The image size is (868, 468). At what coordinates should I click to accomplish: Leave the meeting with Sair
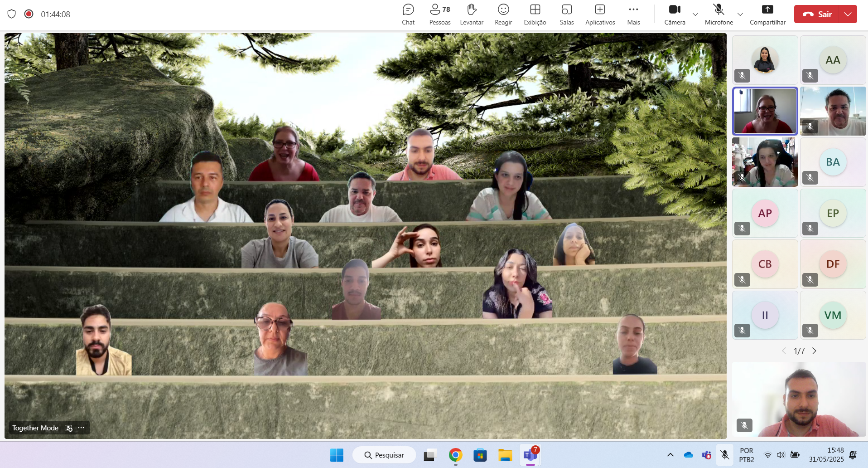(x=817, y=14)
